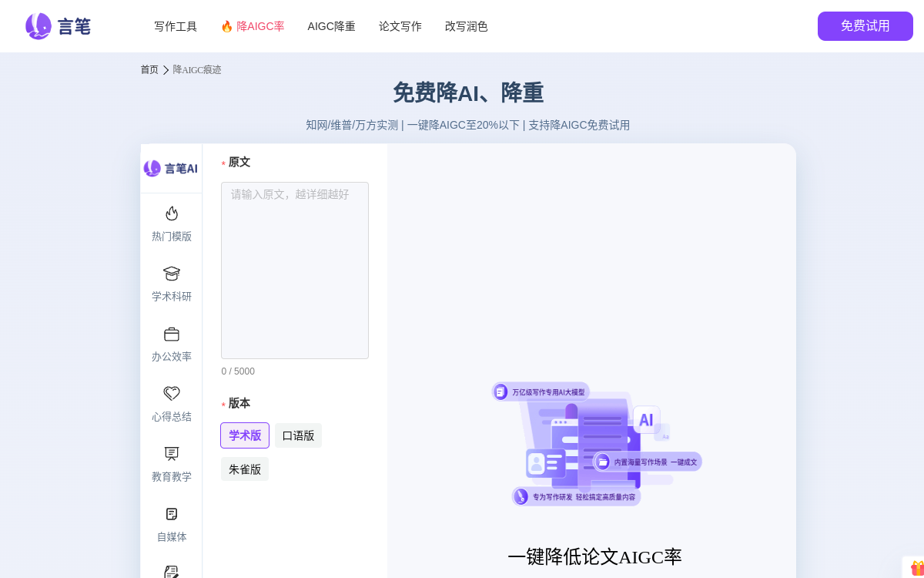Image resolution: width=924 pixels, height=578 pixels.
Task: Click the breadcrumb chevron arrow
Action: [x=166, y=70]
